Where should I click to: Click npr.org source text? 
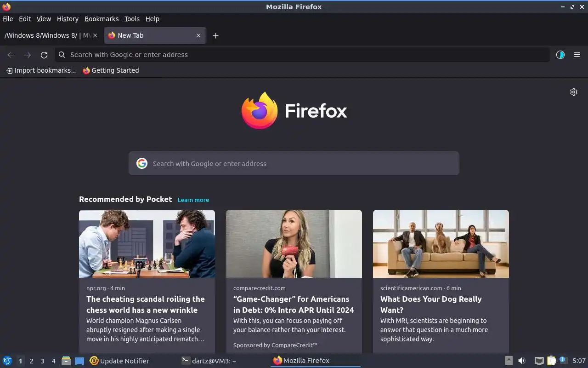pos(96,288)
